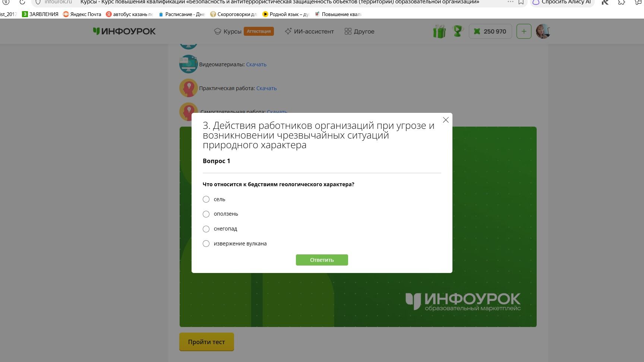The image size is (644, 362).
Task: Open the Скороговорки bookmark
Action: point(234,14)
